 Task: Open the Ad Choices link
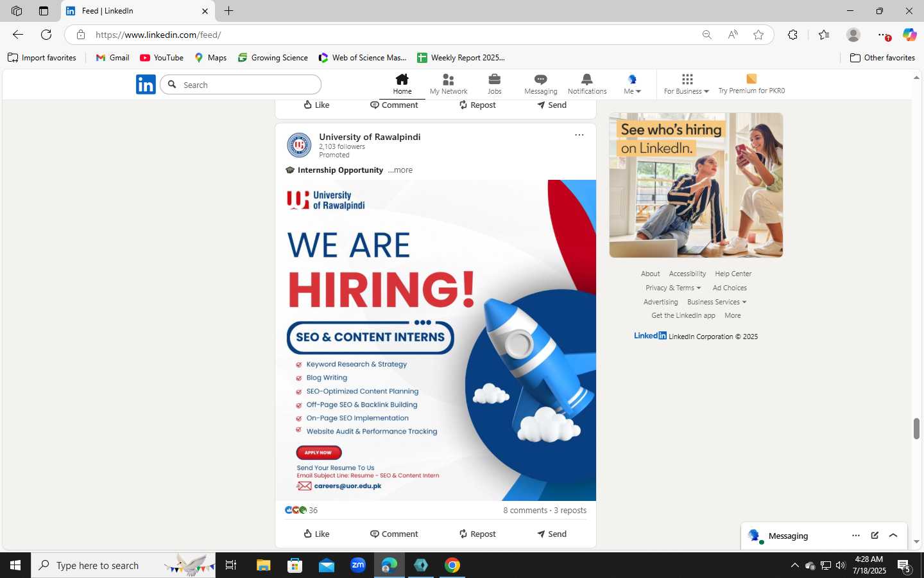click(x=730, y=288)
